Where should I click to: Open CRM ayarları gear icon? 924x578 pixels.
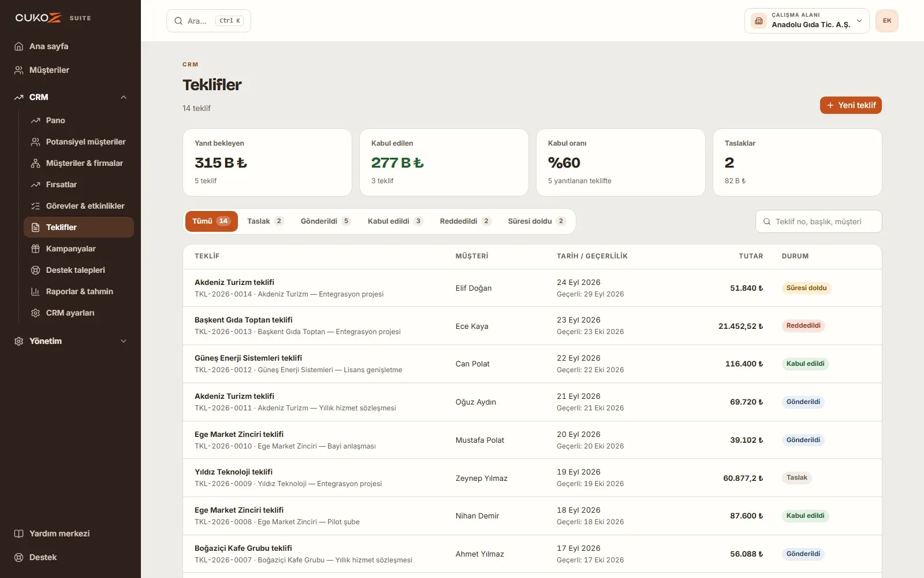[35, 313]
